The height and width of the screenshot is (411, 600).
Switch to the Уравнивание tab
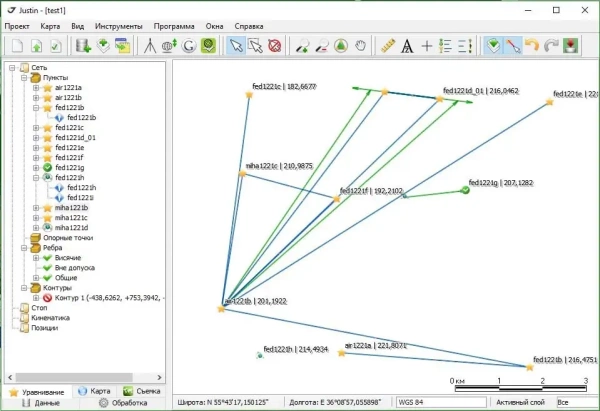point(37,392)
